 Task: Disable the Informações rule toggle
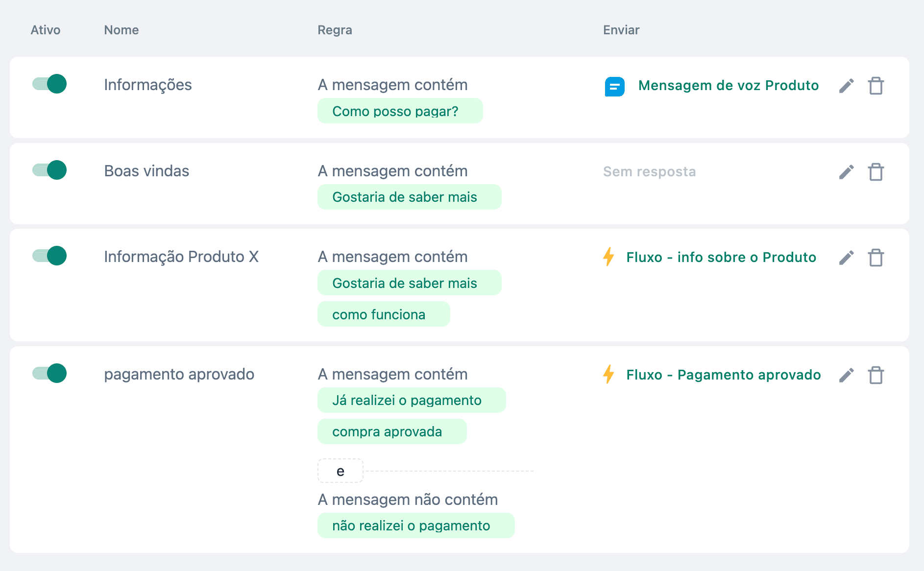coord(49,84)
